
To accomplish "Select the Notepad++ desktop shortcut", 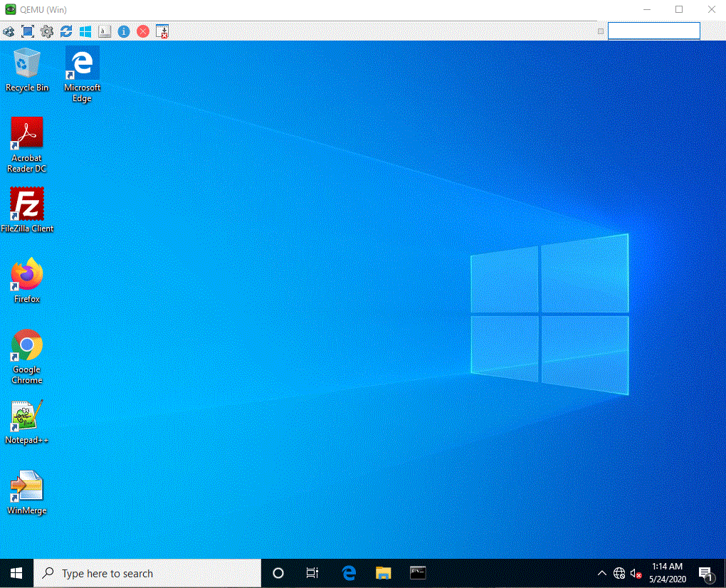I will tap(27, 422).
